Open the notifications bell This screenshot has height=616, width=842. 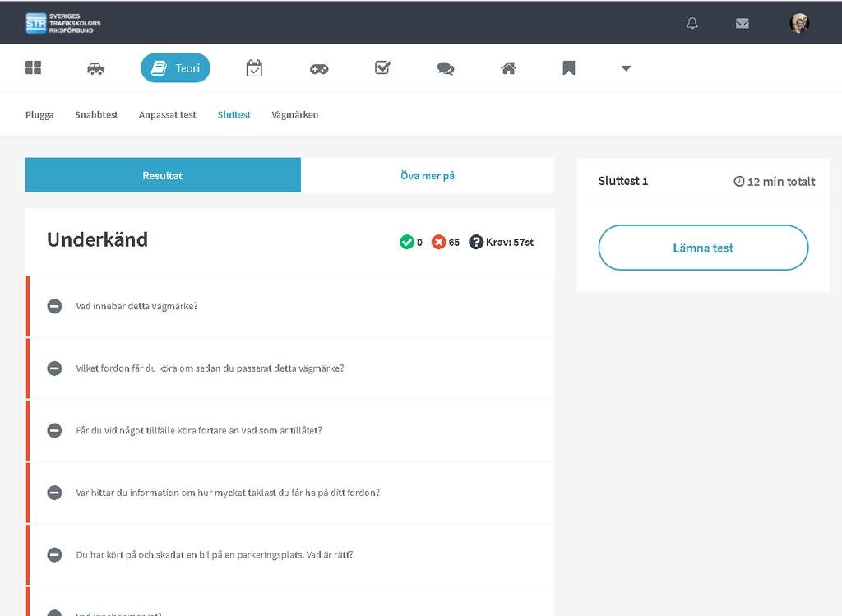[x=692, y=23]
